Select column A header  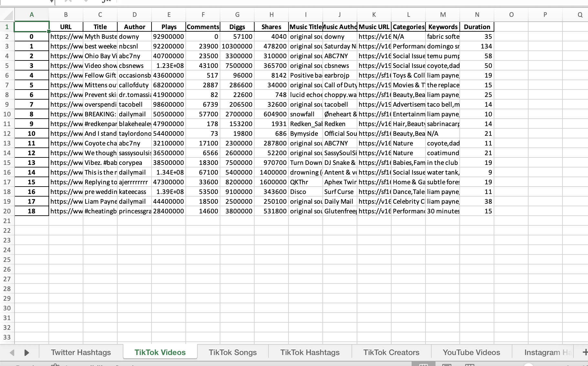32,15
